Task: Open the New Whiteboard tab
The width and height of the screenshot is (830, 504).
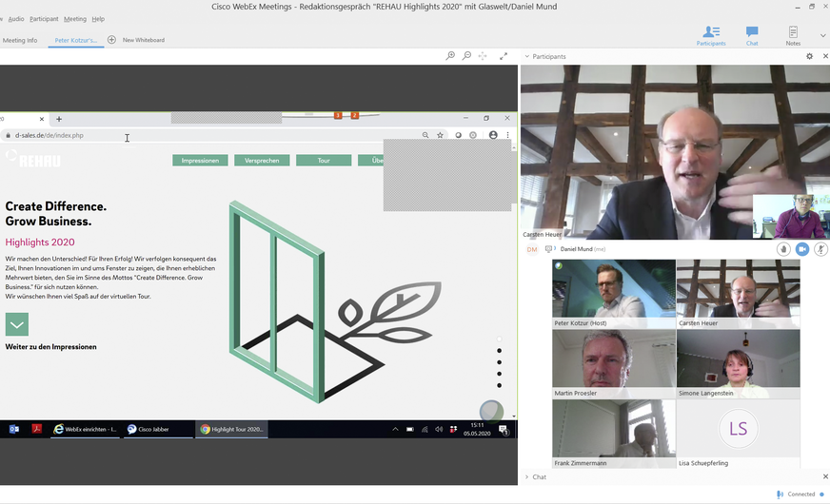Action: coord(144,40)
